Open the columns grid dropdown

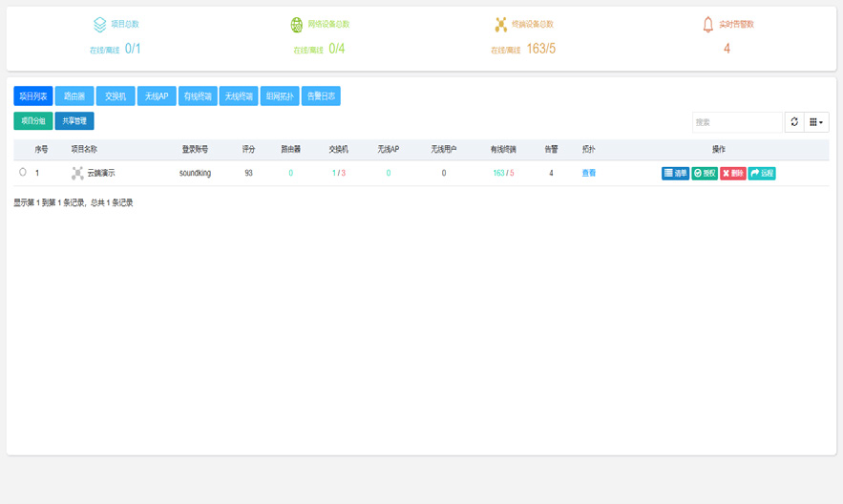click(816, 122)
